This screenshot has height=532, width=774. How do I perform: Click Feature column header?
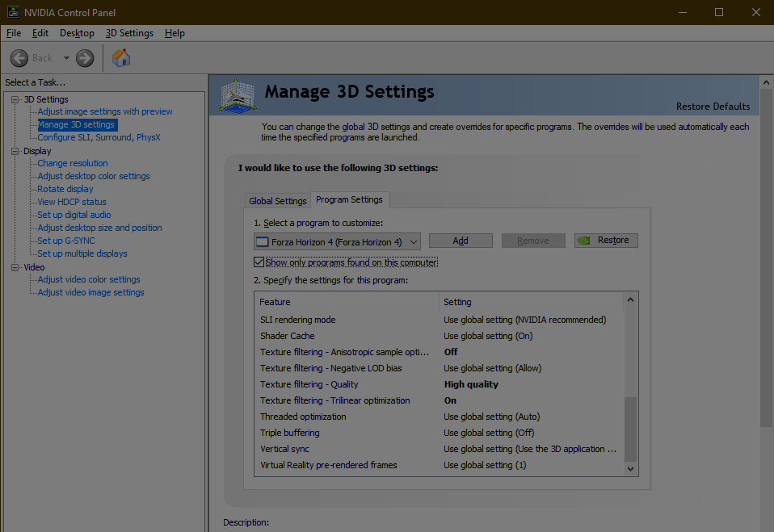(347, 302)
